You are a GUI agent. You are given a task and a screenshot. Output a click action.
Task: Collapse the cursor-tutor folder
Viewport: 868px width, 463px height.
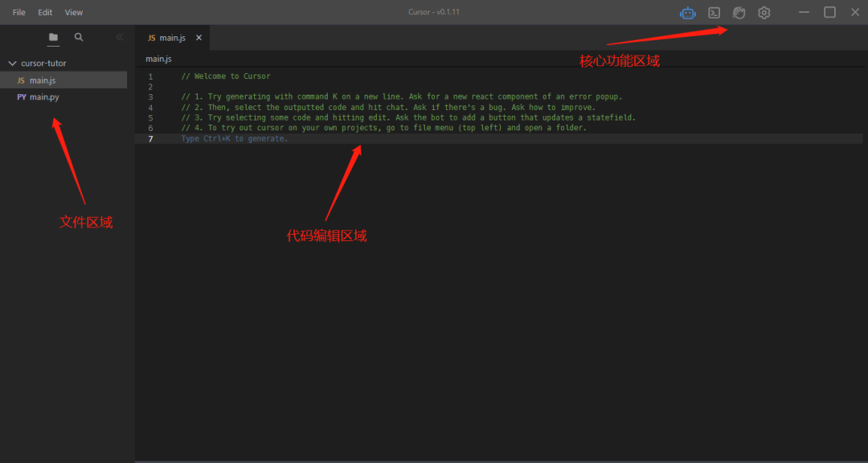[x=12, y=64]
